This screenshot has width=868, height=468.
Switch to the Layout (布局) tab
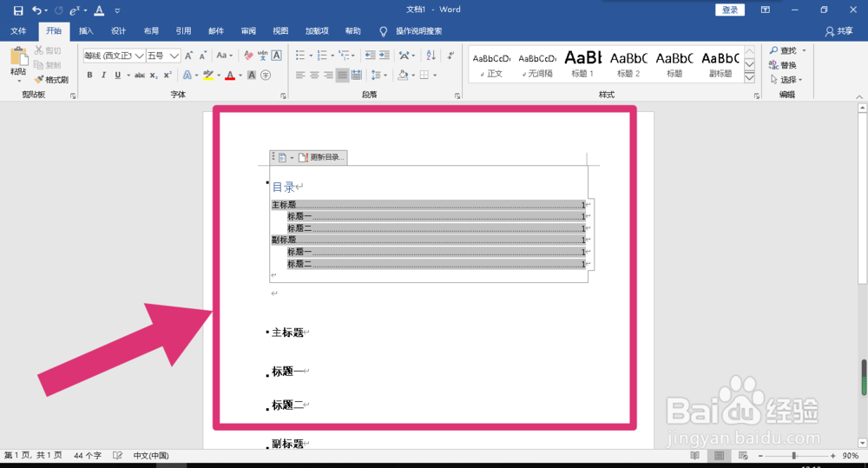point(151,31)
